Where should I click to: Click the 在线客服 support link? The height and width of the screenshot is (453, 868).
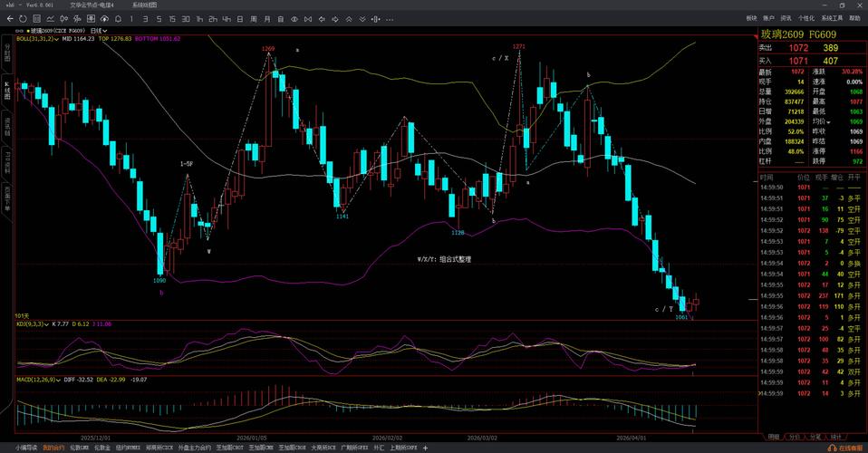(x=845, y=448)
